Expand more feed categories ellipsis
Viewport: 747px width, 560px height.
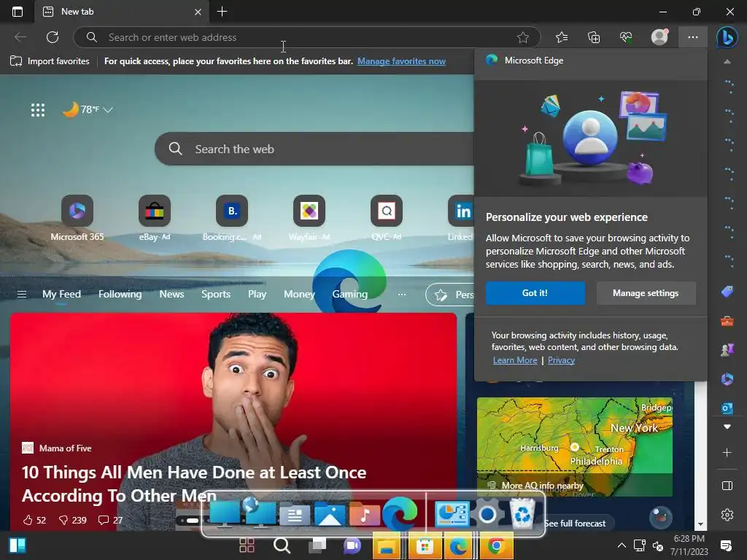[x=402, y=295]
